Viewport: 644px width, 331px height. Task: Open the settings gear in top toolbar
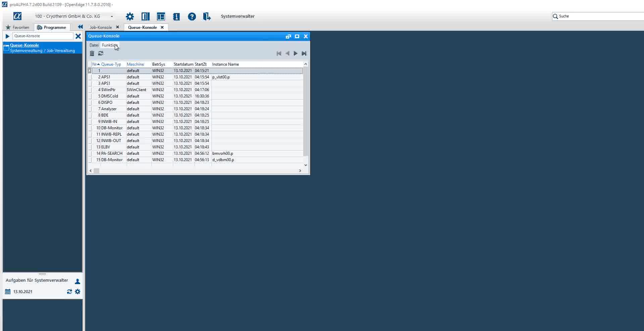pyautogui.click(x=130, y=16)
